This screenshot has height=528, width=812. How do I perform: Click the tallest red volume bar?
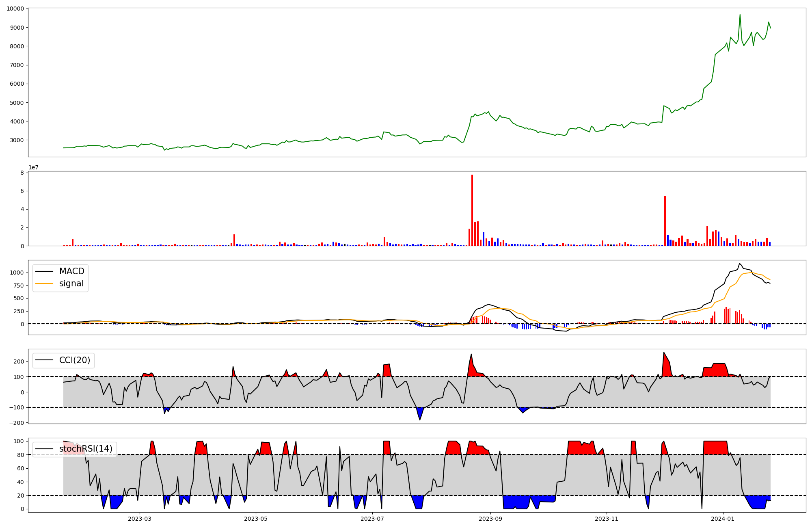pos(472,210)
